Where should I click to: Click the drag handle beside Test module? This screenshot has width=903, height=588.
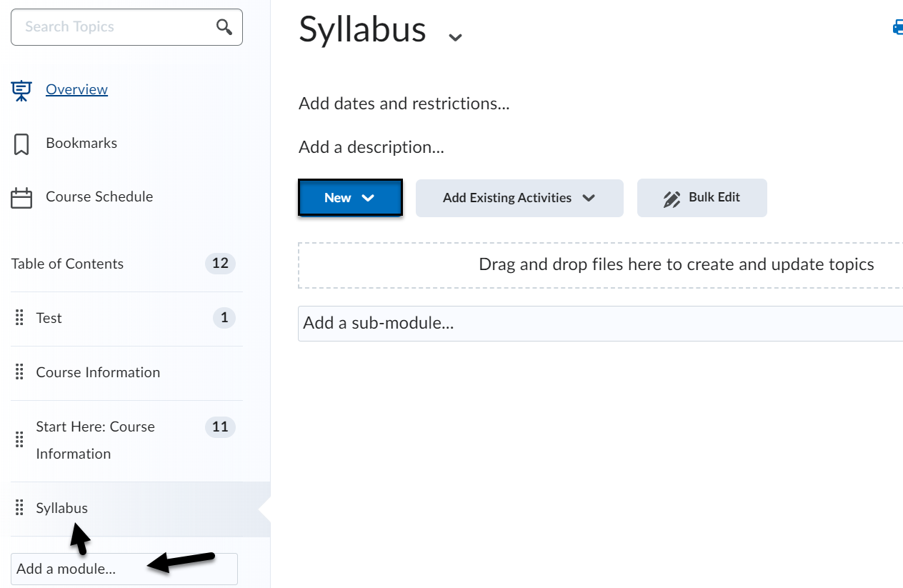pos(19,318)
